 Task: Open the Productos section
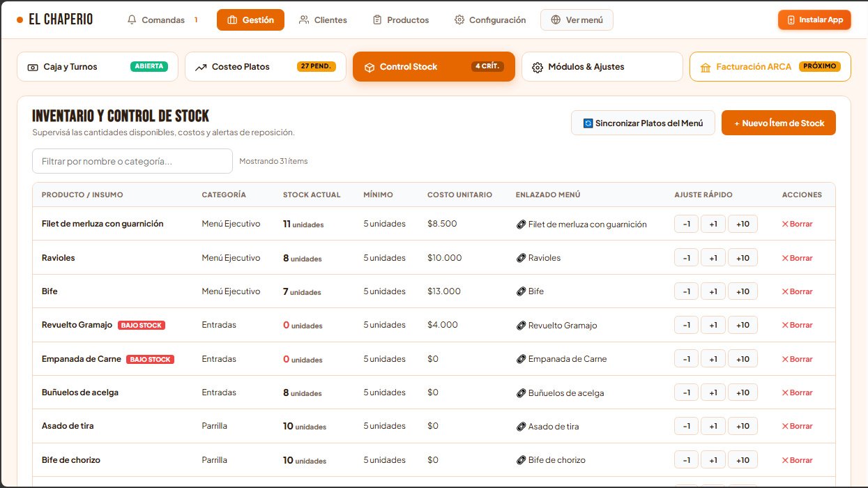pos(401,20)
